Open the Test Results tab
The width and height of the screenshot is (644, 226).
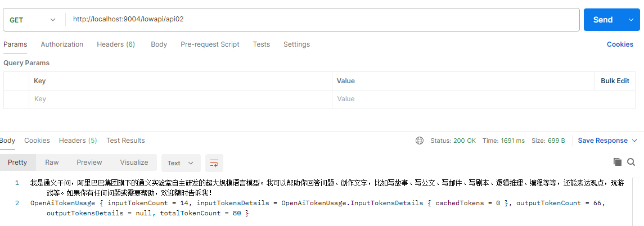coord(125,141)
